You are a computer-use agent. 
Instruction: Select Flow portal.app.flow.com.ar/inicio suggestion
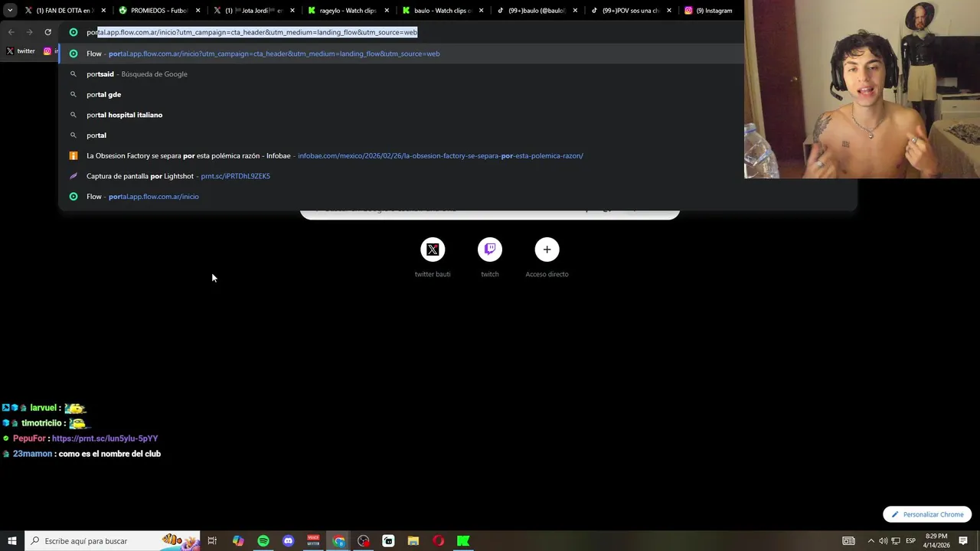click(458, 197)
